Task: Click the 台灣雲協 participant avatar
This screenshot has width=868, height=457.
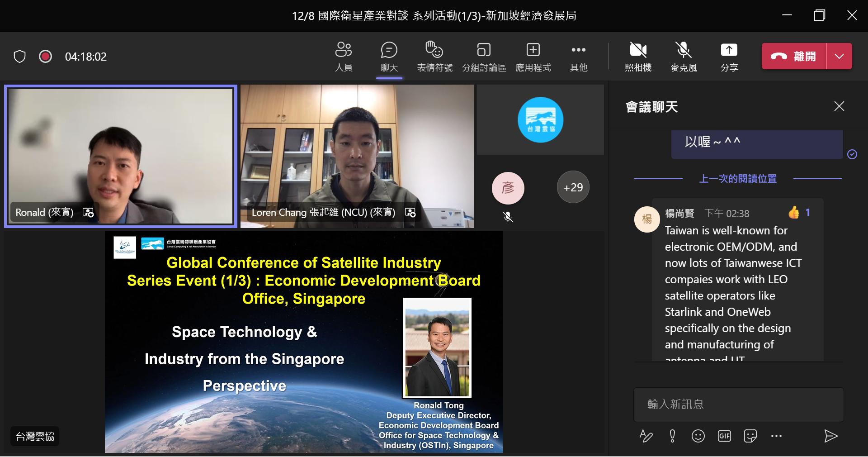Action: pyautogui.click(x=540, y=120)
